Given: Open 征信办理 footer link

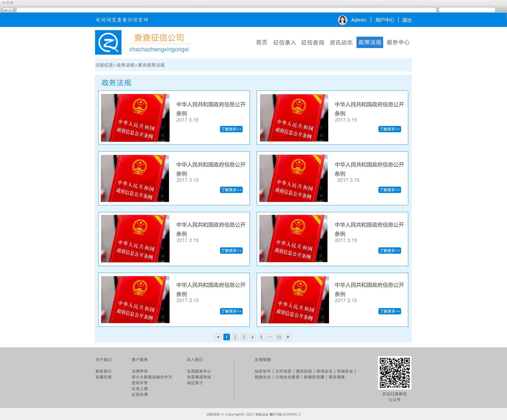Looking at the screenshot, I should coord(140,394).
